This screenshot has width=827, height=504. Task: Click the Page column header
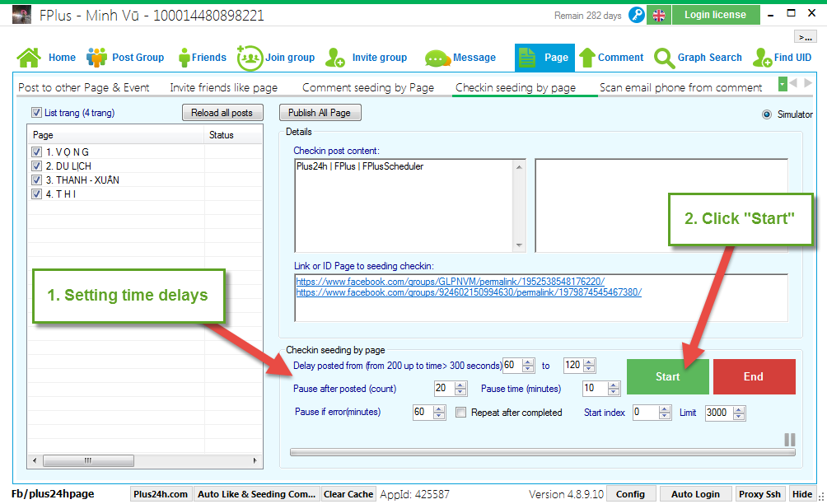tap(115, 135)
